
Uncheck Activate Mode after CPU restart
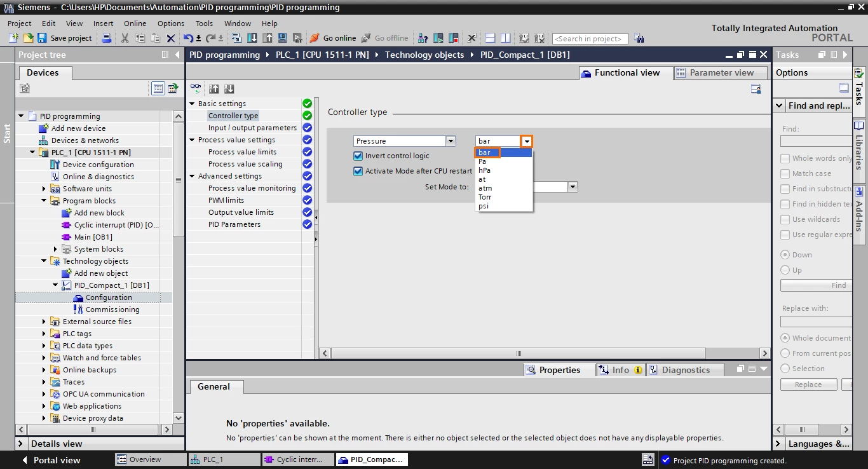(358, 171)
